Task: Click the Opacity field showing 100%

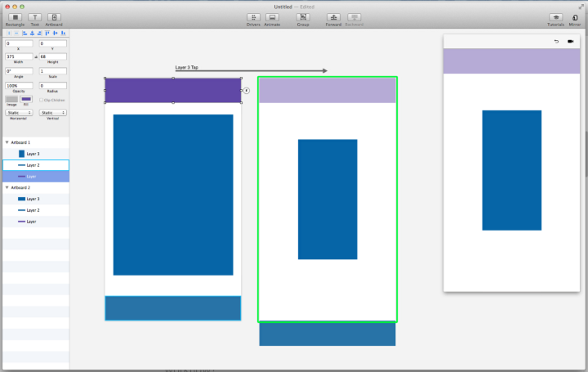Action: [x=19, y=86]
